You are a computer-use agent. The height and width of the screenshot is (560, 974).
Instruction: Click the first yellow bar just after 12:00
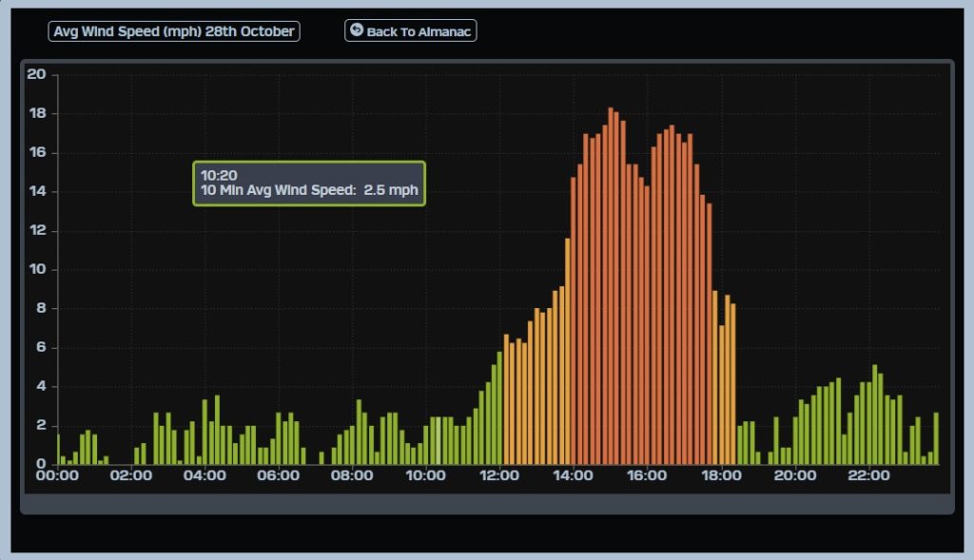pos(506,399)
